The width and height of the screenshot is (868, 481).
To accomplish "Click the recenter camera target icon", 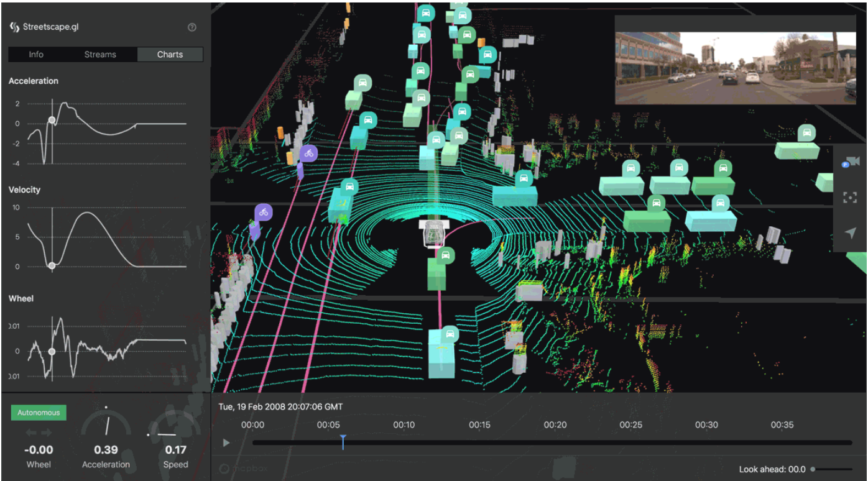I will 850,198.
